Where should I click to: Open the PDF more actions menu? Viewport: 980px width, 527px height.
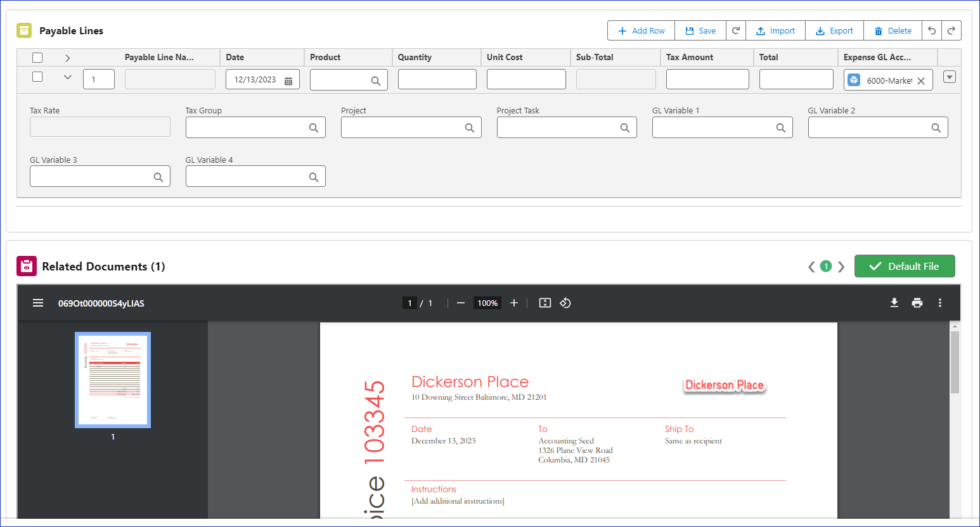[x=939, y=303]
